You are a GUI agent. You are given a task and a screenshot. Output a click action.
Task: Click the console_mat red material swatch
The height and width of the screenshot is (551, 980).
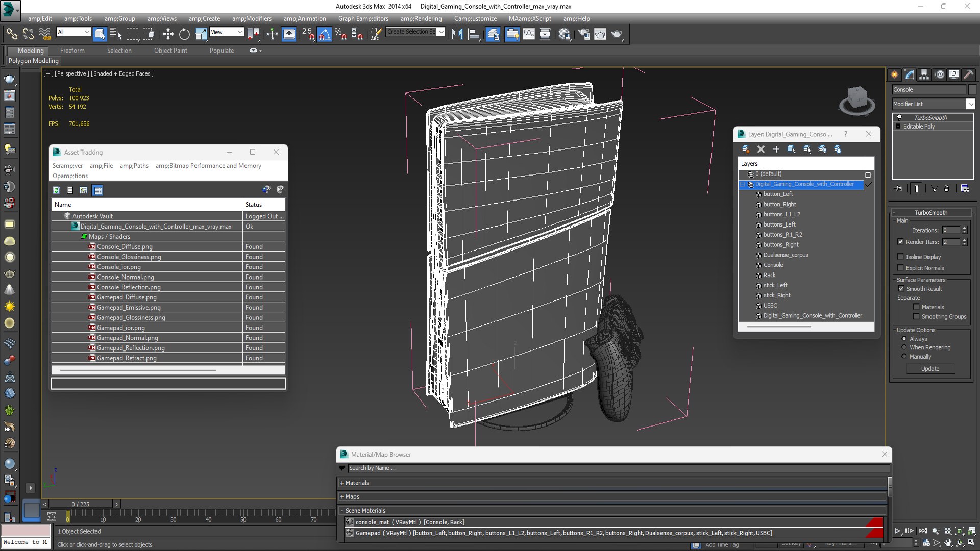pyautogui.click(x=874, y=522)
